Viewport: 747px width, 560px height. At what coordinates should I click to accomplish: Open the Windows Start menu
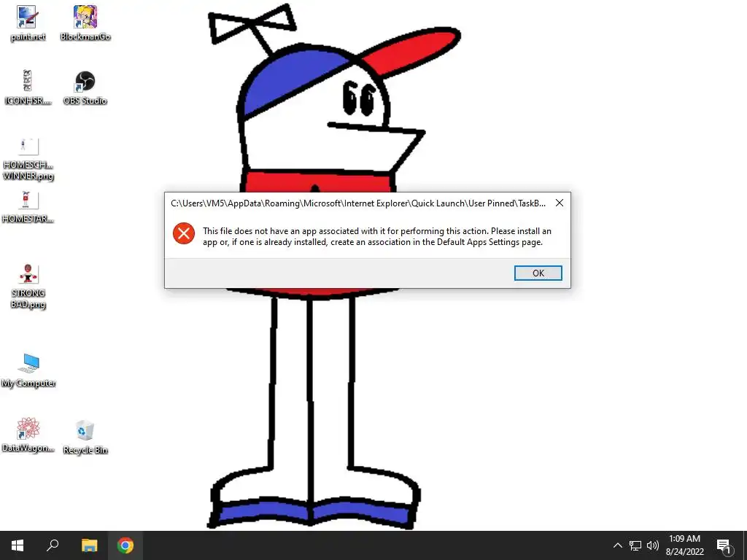tap(18, 545)
